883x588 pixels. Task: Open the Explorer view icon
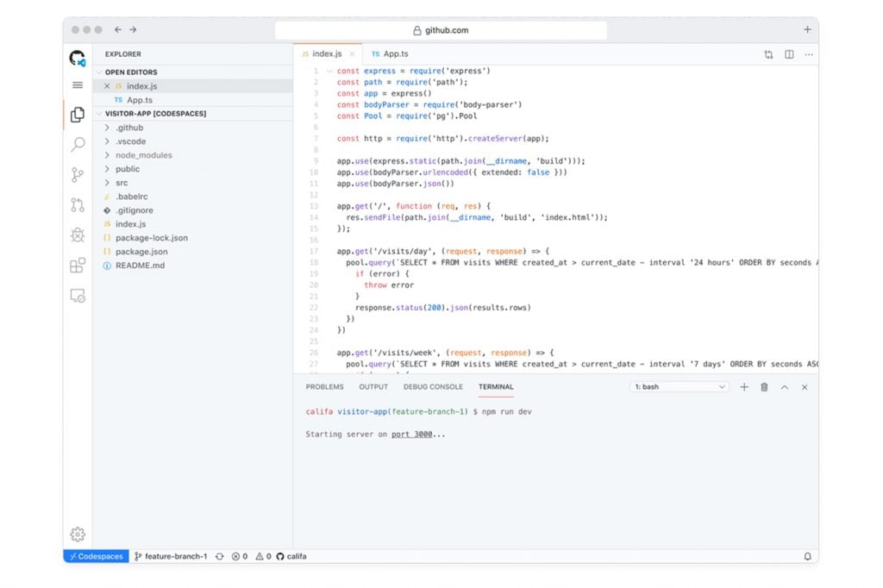pos(78,115)
